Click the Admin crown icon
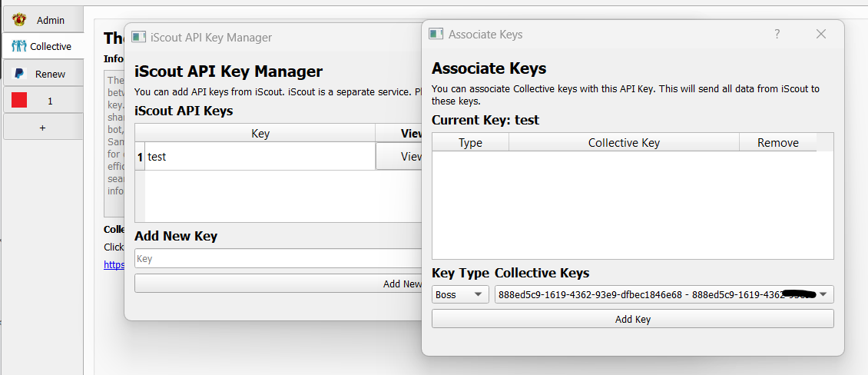This screenshot has height=375, width=868. [19, 20]
